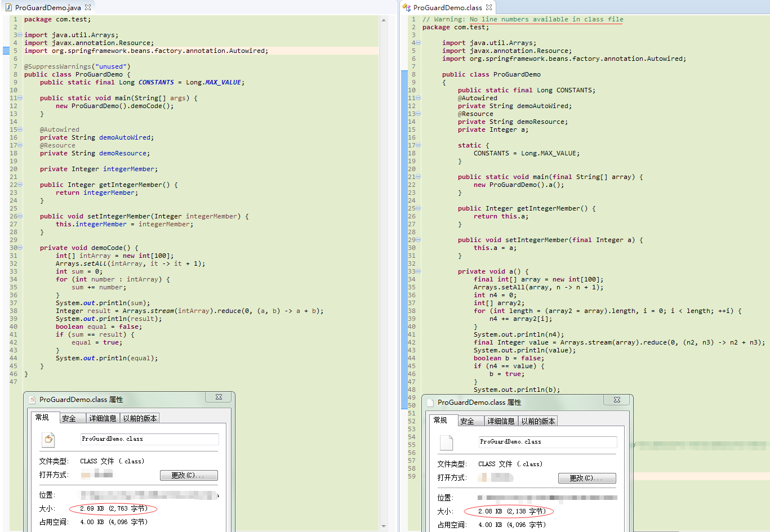770x532 pixels.
Task: Open the 以前的版本 tab in the right properties dialog
Action: click(538, 421)
